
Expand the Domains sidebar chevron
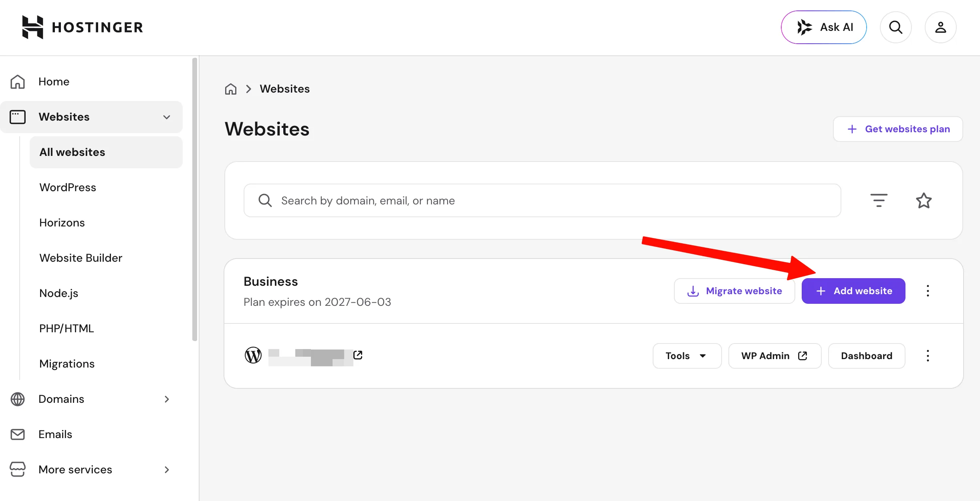pyautogui.click(x=167, y=399)
